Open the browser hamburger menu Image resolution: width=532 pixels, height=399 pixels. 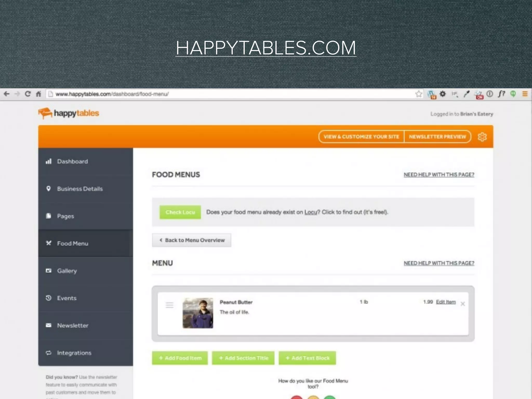coord(525,94)
